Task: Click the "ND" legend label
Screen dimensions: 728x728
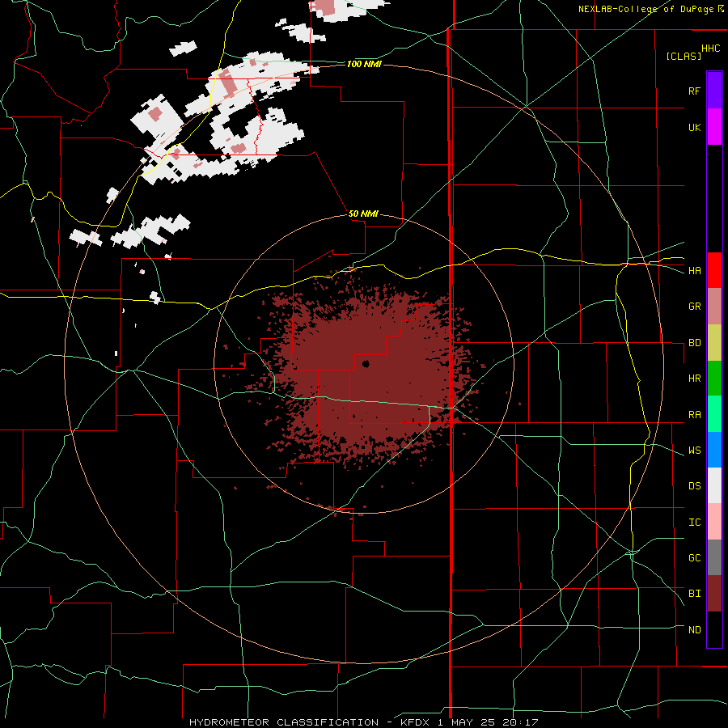Action: (694, 630)
